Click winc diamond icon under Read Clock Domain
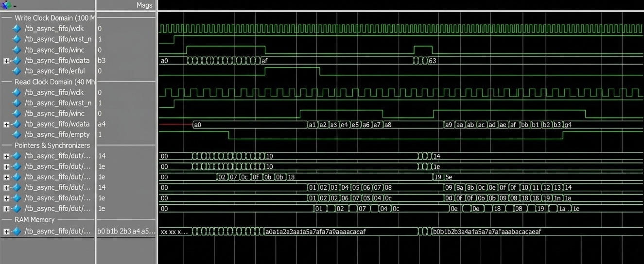Viewport: 644px width, 264px height. point(17,113)
